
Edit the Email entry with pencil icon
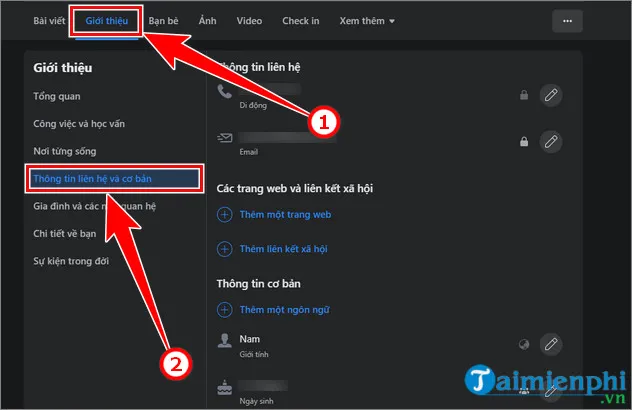[551, 142]
